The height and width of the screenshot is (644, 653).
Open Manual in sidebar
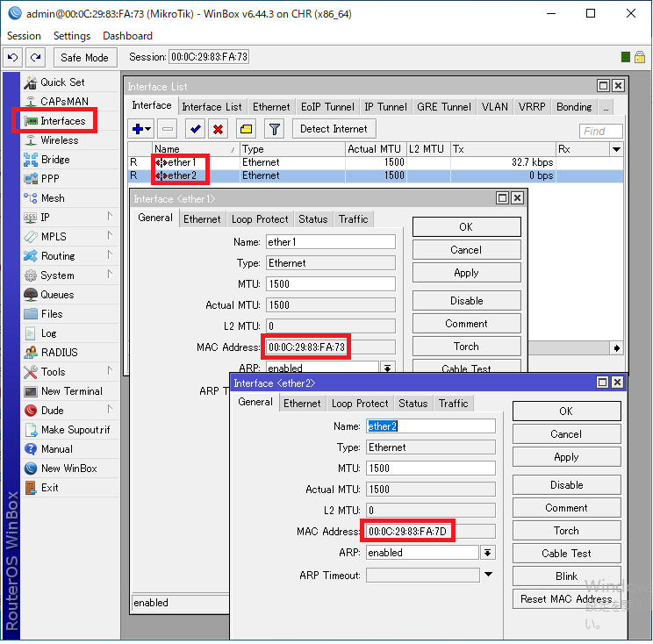[57, 449]
